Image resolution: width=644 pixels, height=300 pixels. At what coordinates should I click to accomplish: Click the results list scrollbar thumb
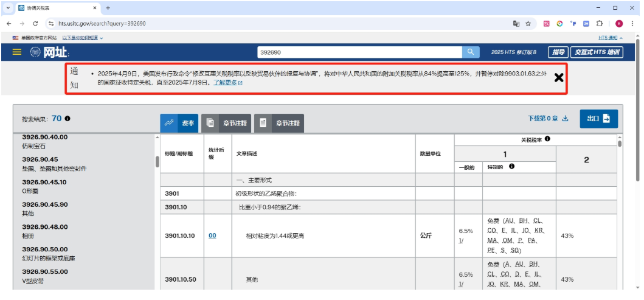[x=158, y=162]
